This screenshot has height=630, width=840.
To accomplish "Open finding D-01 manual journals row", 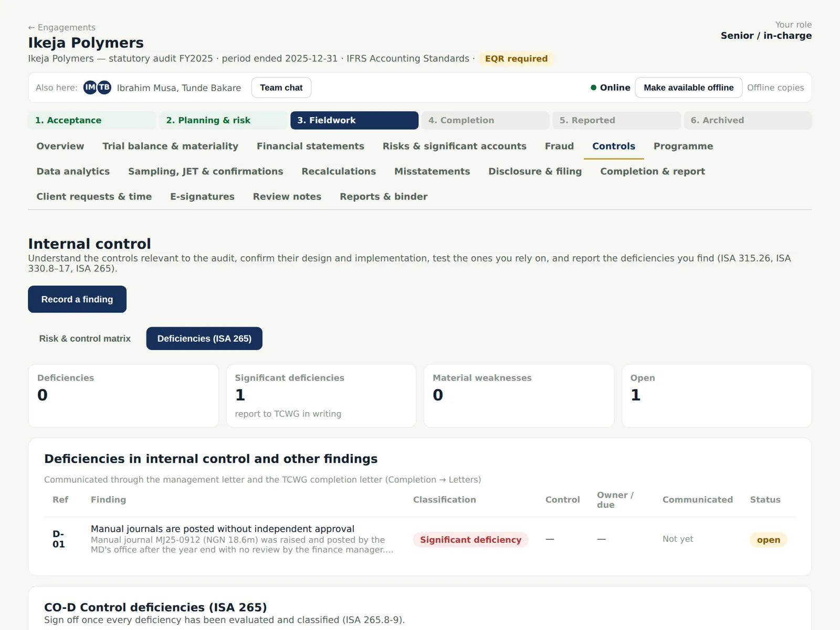I will [420, 539].
